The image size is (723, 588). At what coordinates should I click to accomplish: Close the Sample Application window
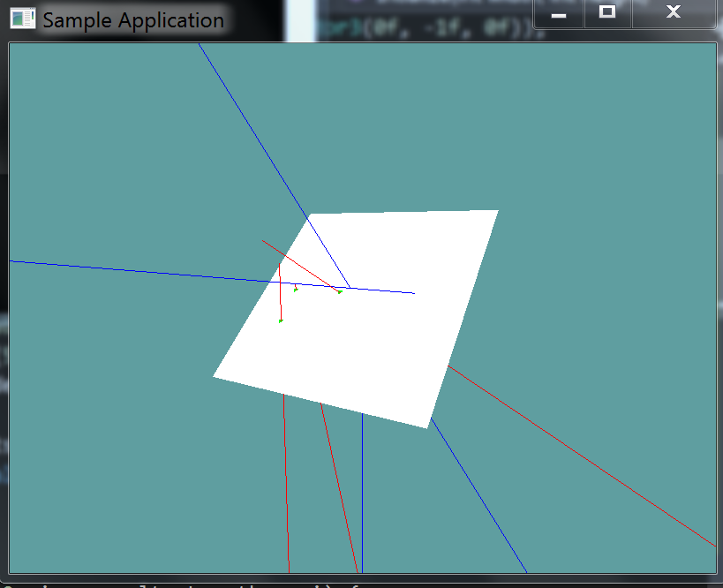point(674,13)
